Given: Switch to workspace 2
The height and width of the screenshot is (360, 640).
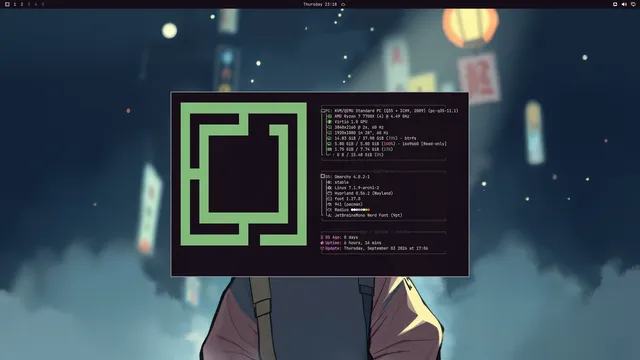Looking at the screenshot, I should (22, 4).
